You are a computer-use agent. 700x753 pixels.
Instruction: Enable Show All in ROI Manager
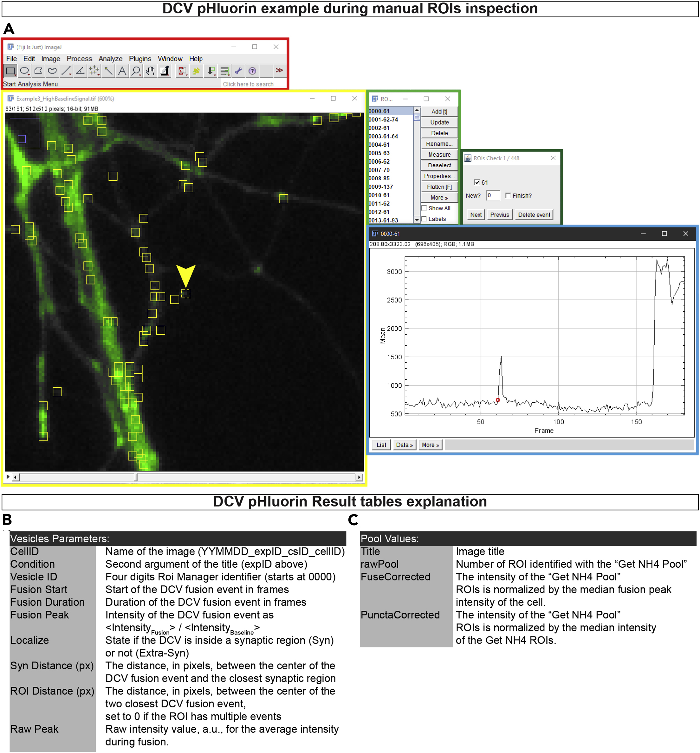[x=425, y=208]
